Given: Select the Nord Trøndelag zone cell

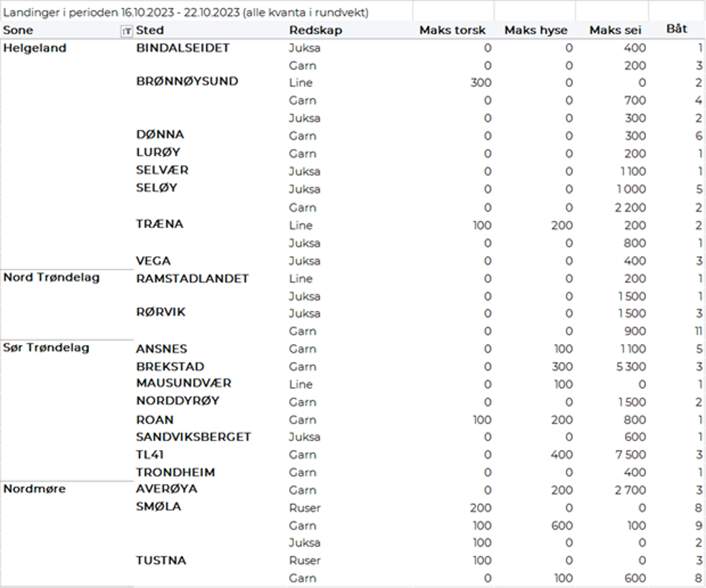Looking at the screenshot, I should (51, 278).
